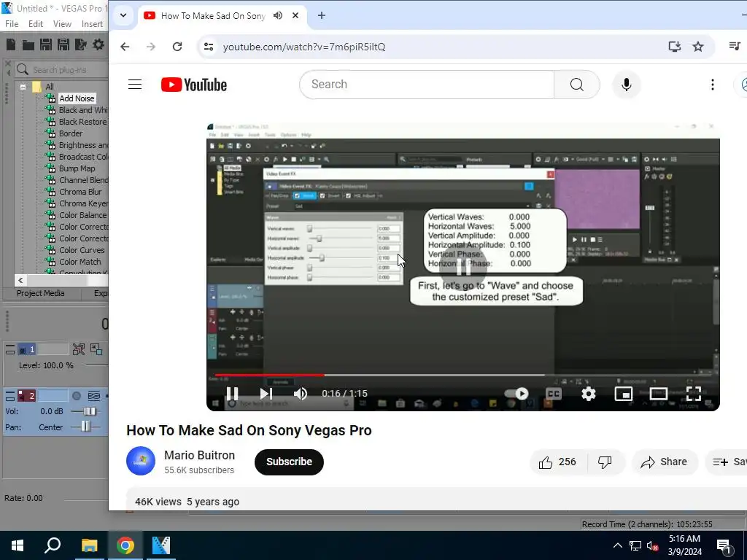The height and width of the screenshot is (560, 747).
Task: Go to YouTube home via logo
Action: pyautogui.click(x=194, y=85)
